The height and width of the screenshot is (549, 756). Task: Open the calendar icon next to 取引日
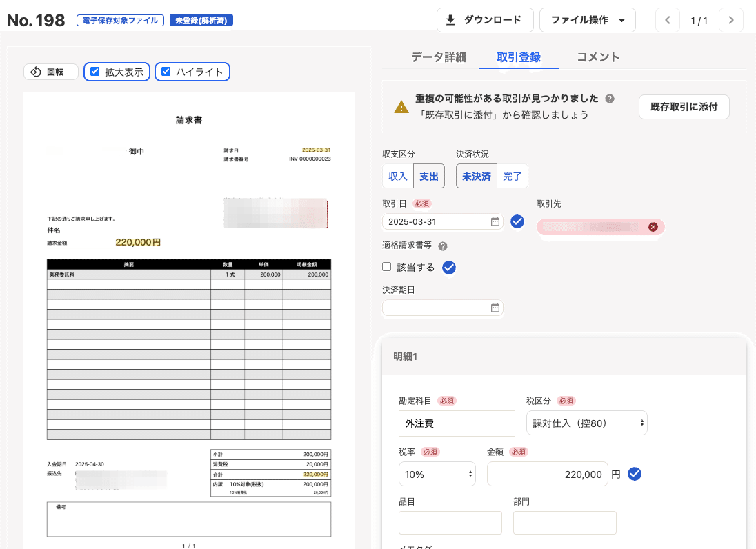point(495,221)
